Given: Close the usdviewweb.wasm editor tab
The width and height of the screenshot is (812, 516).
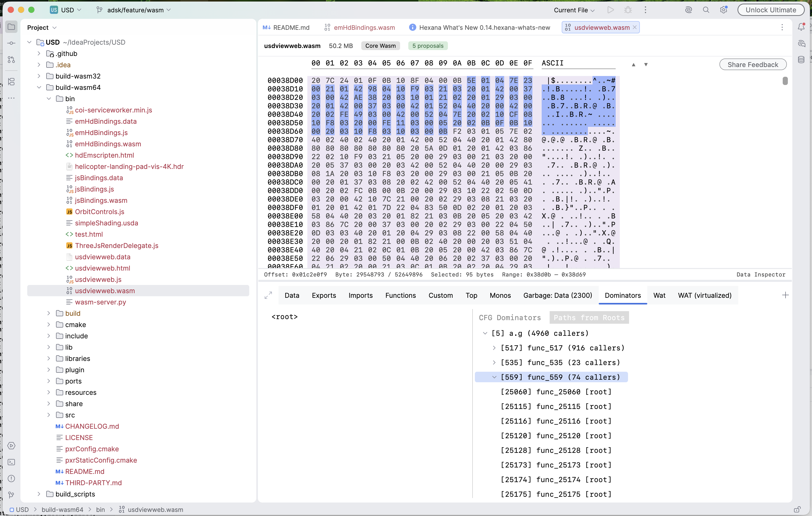Looking at the screenshot, I should click(635, 27).
